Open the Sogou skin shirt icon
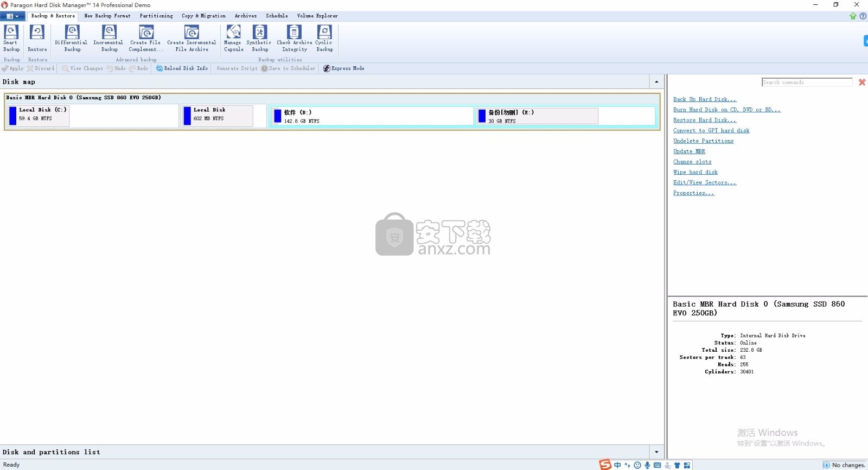 [x=677, y=465]
